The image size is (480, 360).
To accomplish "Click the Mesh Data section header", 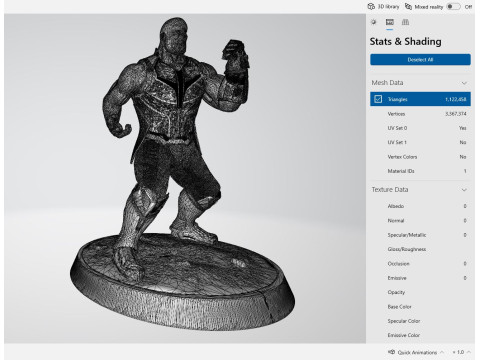I will point(420,83).
